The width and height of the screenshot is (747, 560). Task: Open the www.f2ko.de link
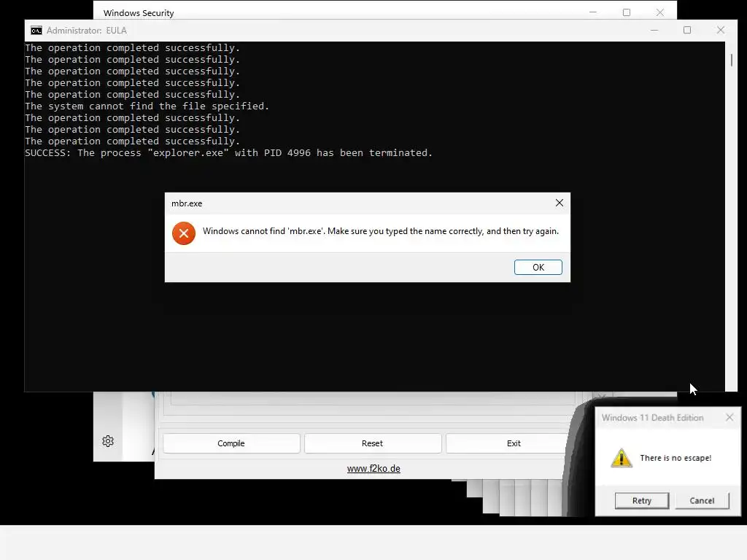click(x=373, y=469)
